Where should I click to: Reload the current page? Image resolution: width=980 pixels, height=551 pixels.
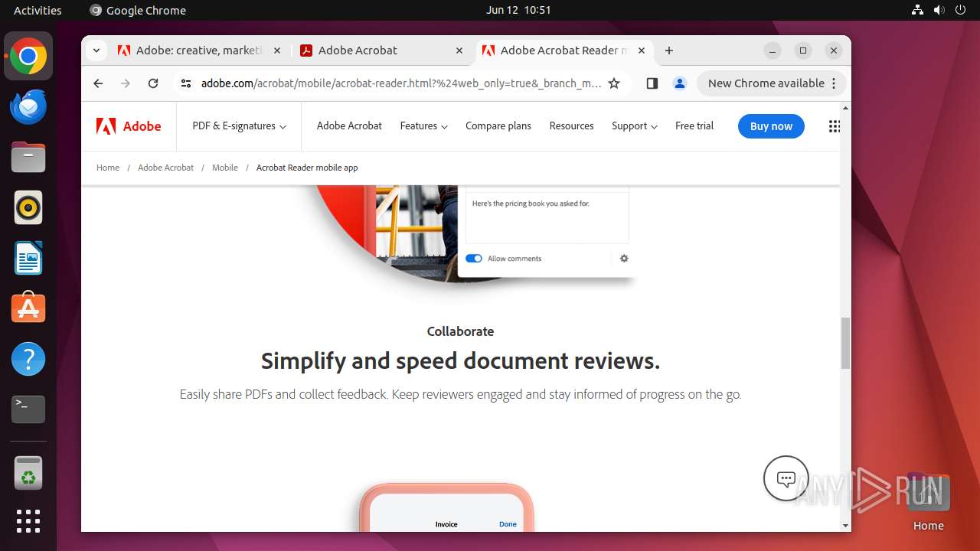pyautogui.click(x=153, y=83)
